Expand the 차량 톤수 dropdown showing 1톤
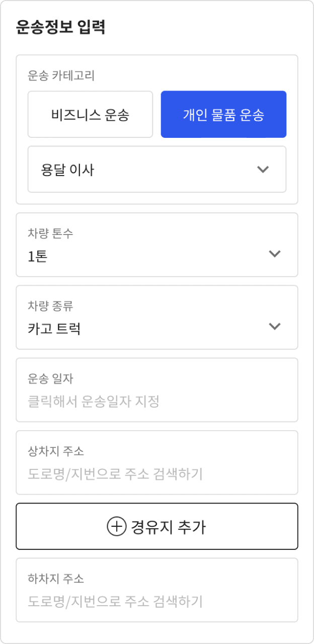The image size is (314, 644). (157, 245)
